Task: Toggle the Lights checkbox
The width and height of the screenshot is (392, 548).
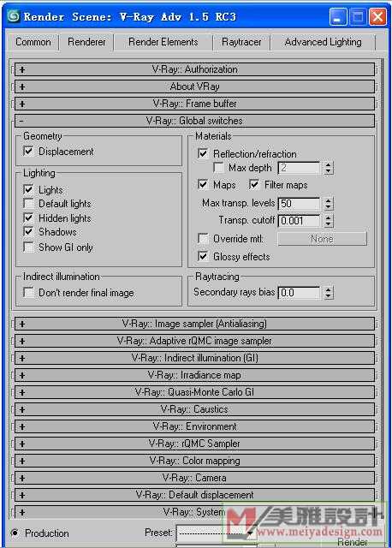Action: point(28,190)
